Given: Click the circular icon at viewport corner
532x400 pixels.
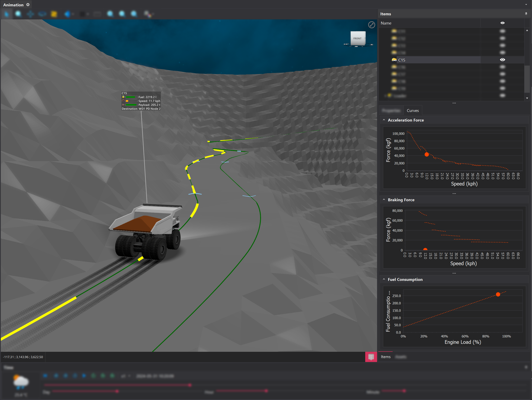Looking at the screenshot, I should click(371, 25).
